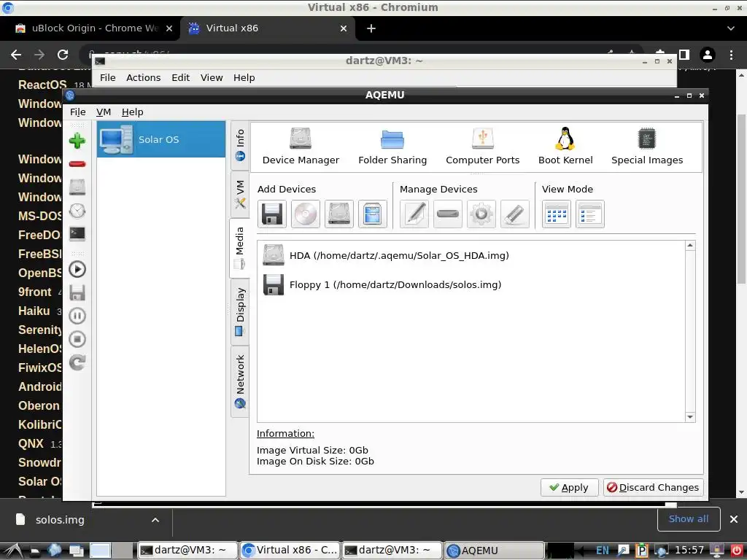
Task: Click the Apply button
Action: coord(569,488)
